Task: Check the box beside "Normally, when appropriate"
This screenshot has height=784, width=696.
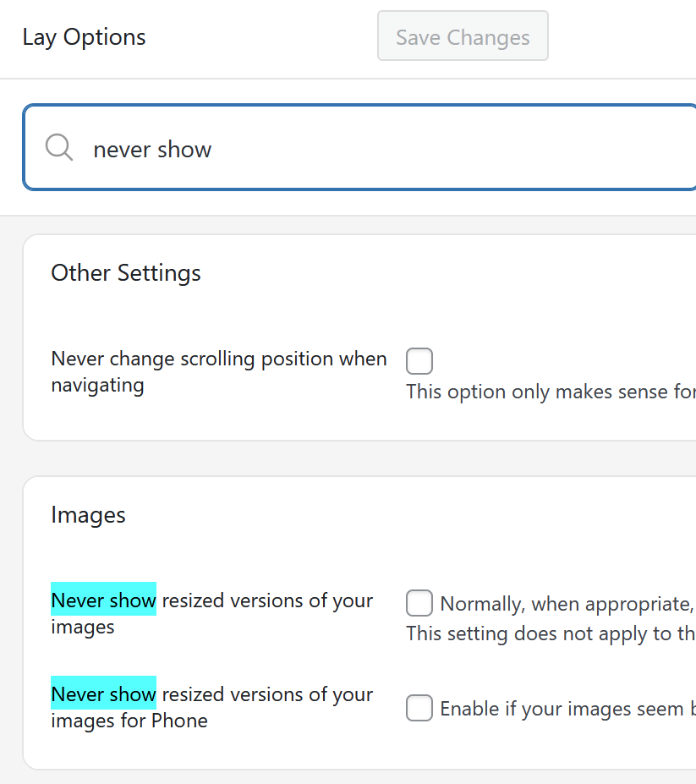Action: [x=419, y=604]
